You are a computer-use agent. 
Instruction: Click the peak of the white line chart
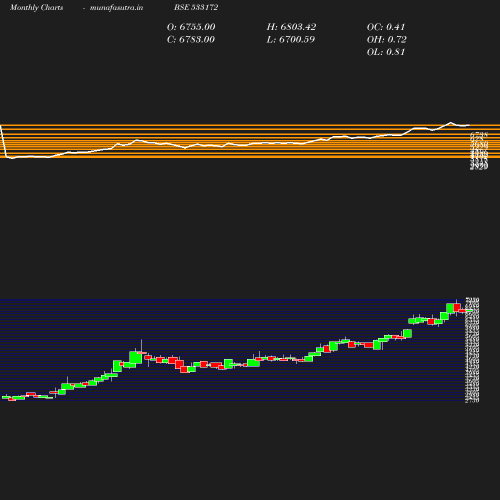point(451,123)
